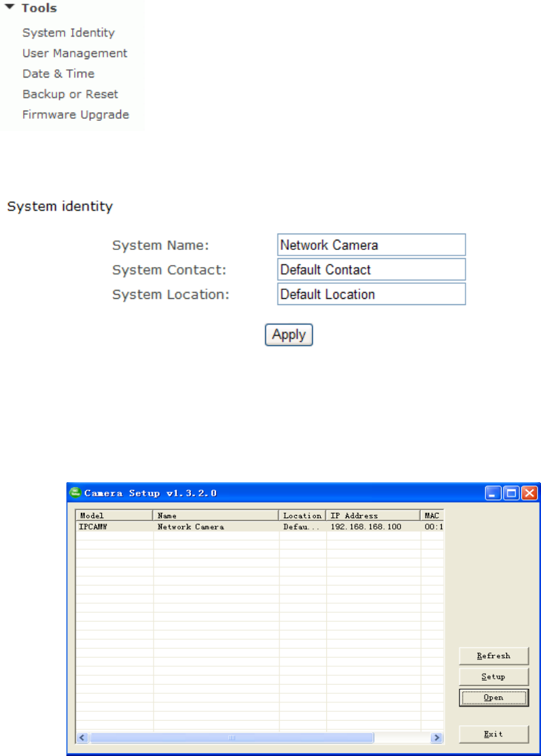The height and width of the screenshot is (756, 541).
Task: Minimize the Camera Setup window
Action: 493,492
